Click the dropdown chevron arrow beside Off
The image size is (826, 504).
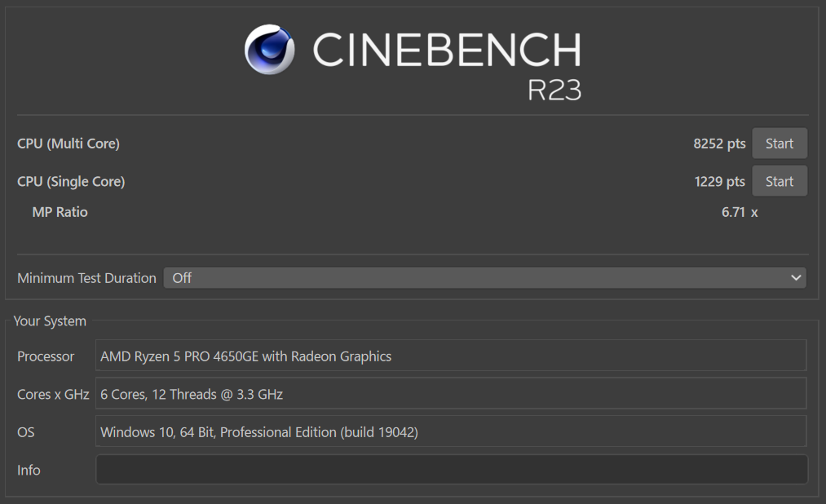tap(796, 277)
